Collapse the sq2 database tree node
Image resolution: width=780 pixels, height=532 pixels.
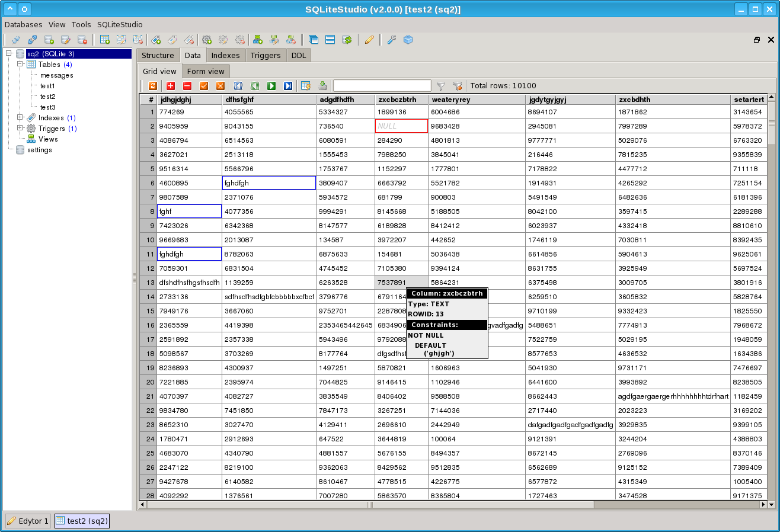click(9, 54)
